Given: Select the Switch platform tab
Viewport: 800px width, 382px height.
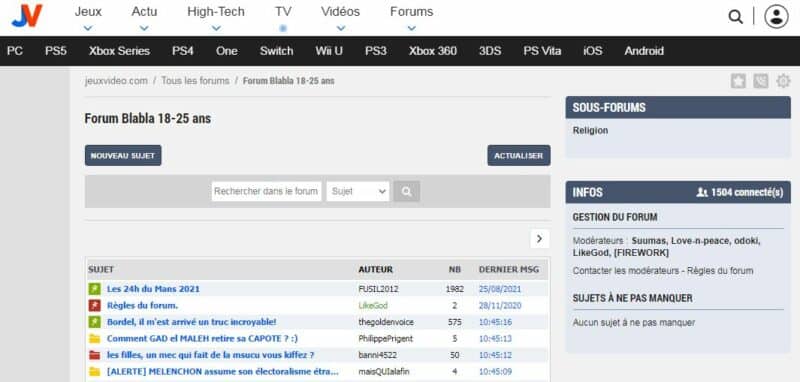Looking at the screenshot, I should 277,51.
